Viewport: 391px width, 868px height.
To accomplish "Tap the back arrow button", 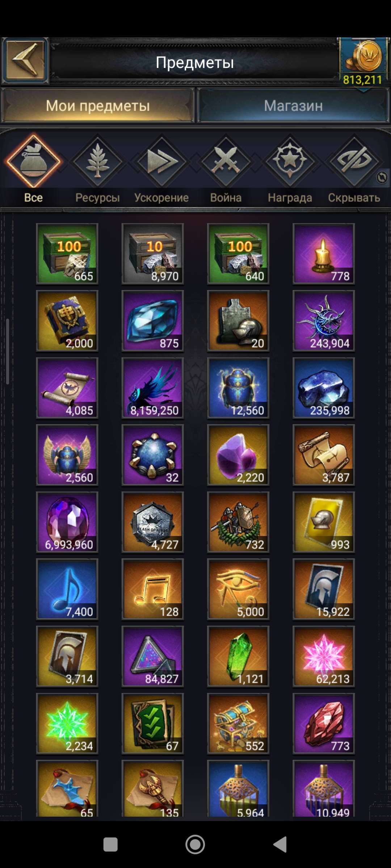I will (25, 60).
